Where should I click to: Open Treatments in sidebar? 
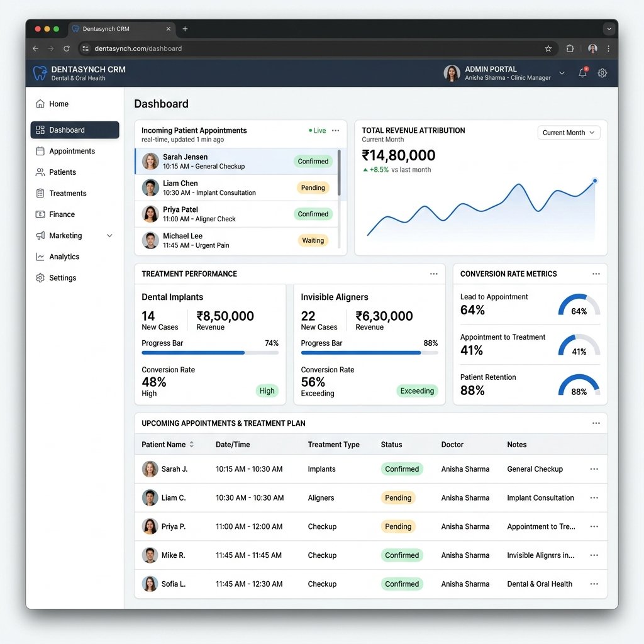click(75, 193)
